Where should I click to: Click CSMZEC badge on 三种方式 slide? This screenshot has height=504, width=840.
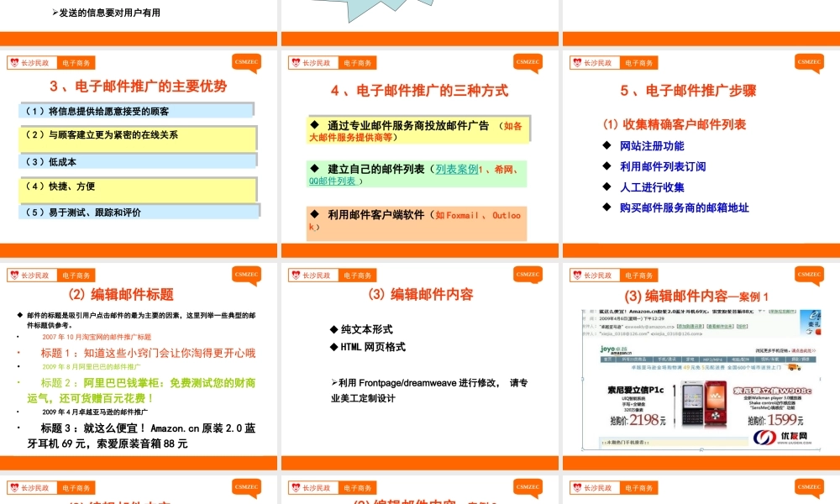(528, 62)
